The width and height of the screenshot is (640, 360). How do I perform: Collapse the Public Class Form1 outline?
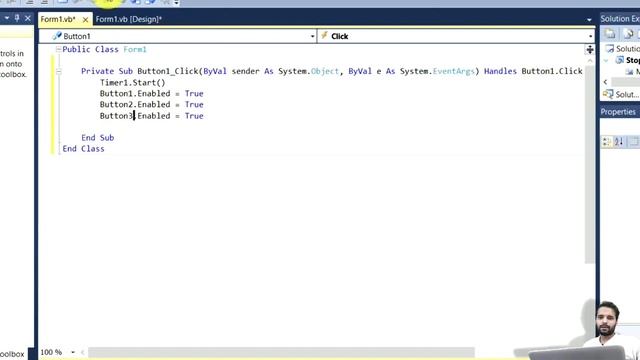58,49
